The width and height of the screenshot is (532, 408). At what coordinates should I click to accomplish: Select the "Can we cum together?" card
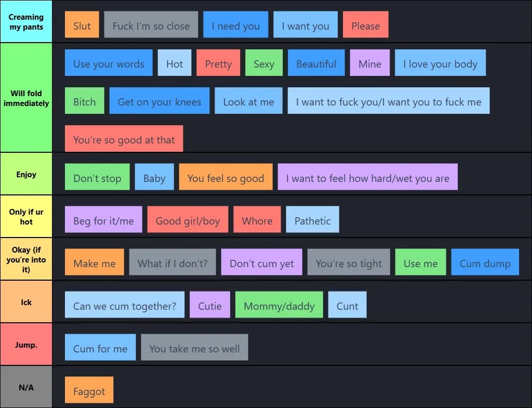click(124, 305)
